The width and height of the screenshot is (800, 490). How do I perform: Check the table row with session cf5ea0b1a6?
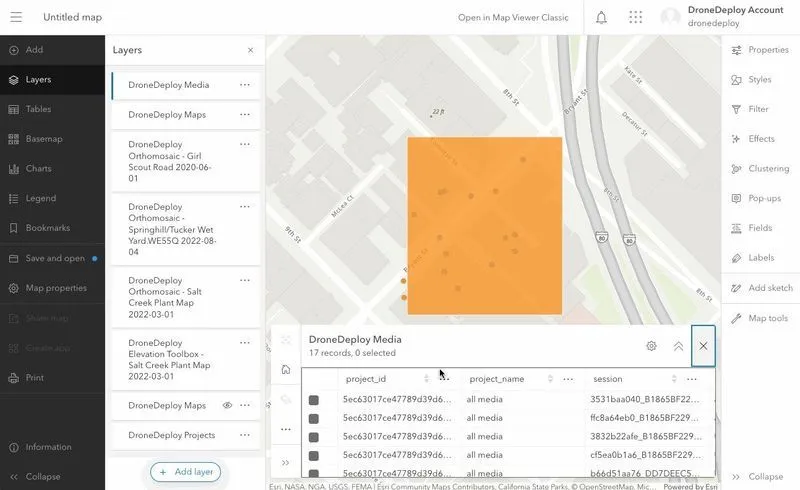314,456
